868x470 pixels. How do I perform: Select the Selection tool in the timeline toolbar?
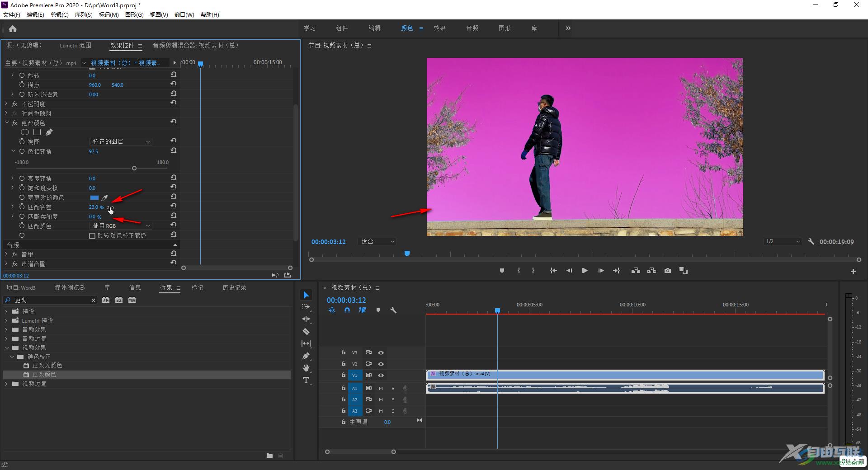click(306, 295)
